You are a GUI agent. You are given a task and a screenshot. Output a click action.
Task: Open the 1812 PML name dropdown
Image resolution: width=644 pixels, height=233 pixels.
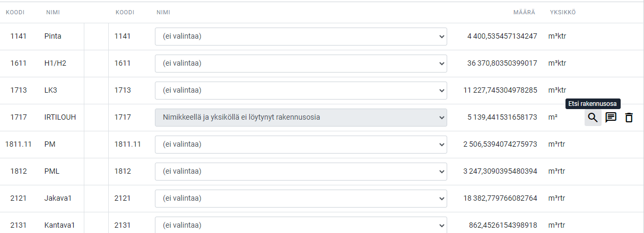click(301, 172)
